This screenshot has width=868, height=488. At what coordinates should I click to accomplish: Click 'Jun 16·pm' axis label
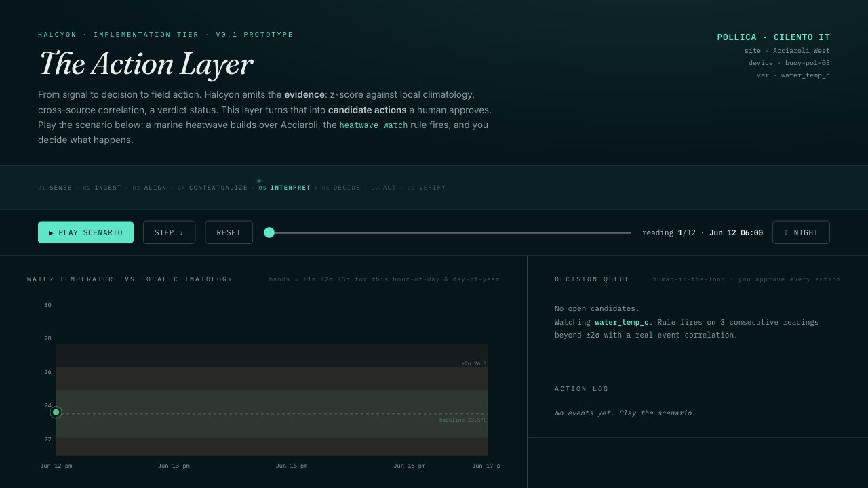(x=410, y=466)
